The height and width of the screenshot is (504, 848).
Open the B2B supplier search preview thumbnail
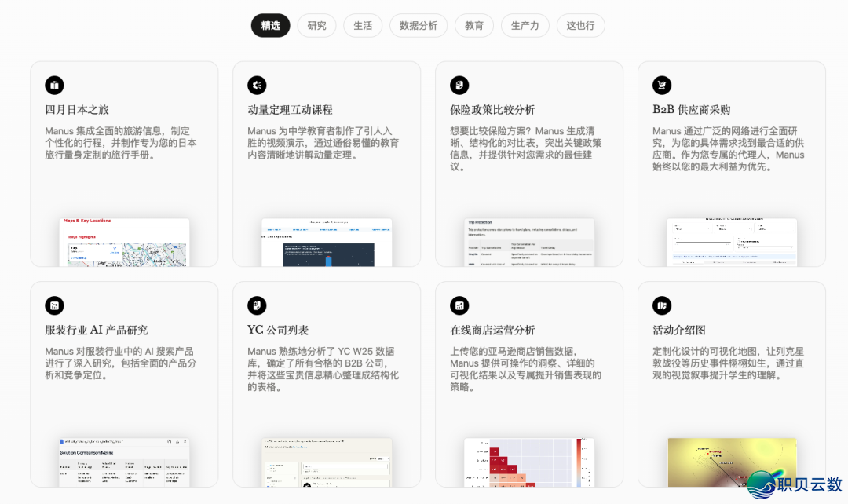732,243
